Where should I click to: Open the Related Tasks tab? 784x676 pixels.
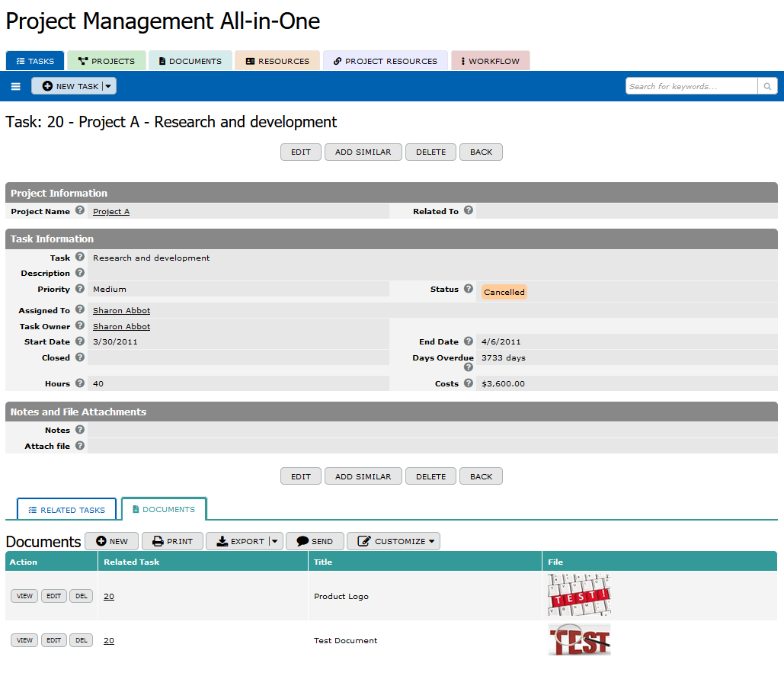(x=66, y=510)
